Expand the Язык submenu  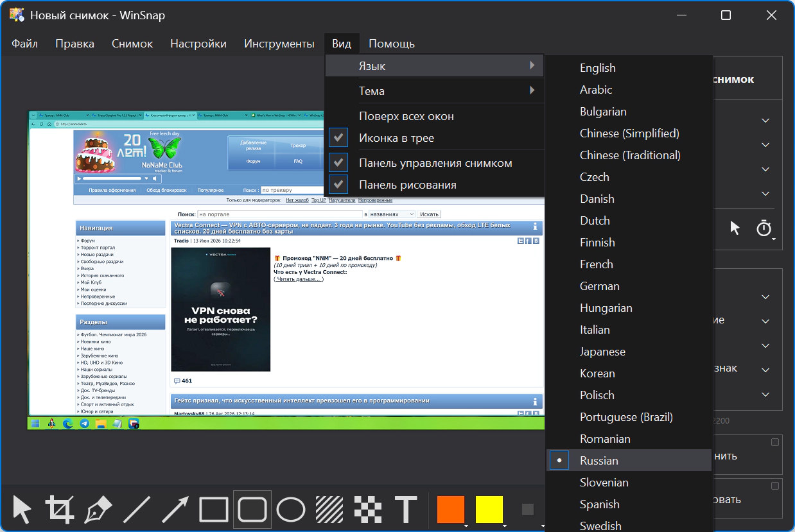435,66
